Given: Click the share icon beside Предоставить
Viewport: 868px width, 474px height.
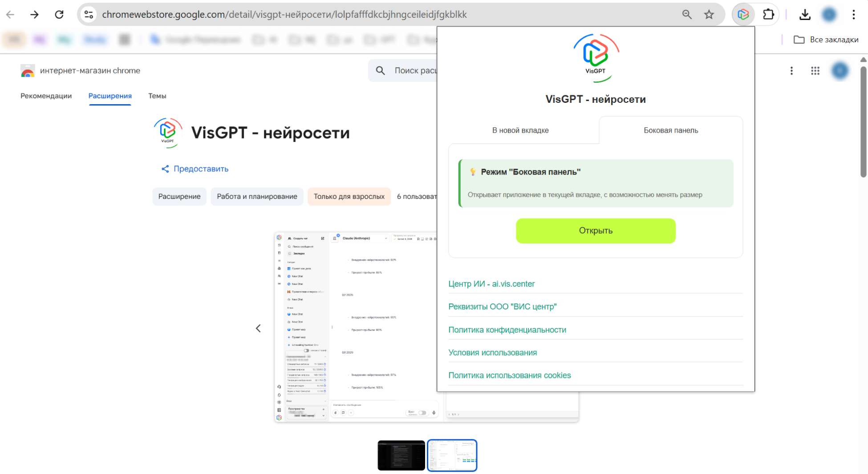Looking at the screenshot, I should pos(165,169).
